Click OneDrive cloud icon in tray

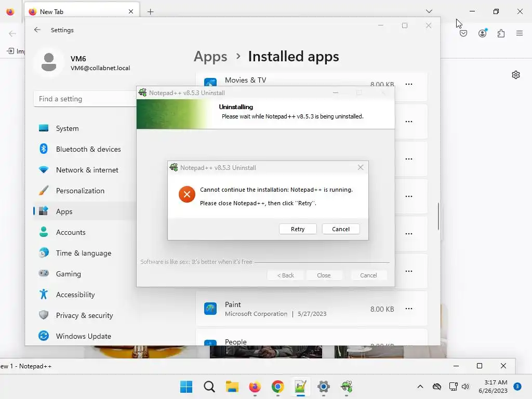(x=436, y=387)
